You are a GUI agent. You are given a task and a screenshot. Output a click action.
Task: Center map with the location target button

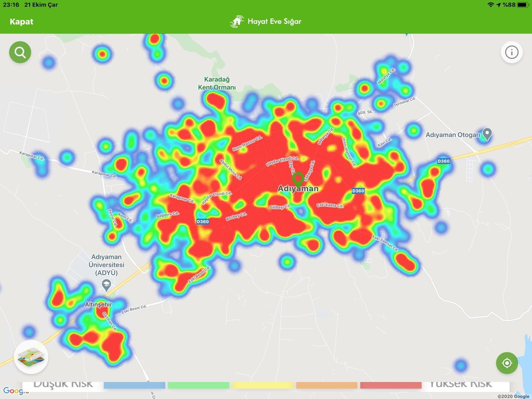507,363
